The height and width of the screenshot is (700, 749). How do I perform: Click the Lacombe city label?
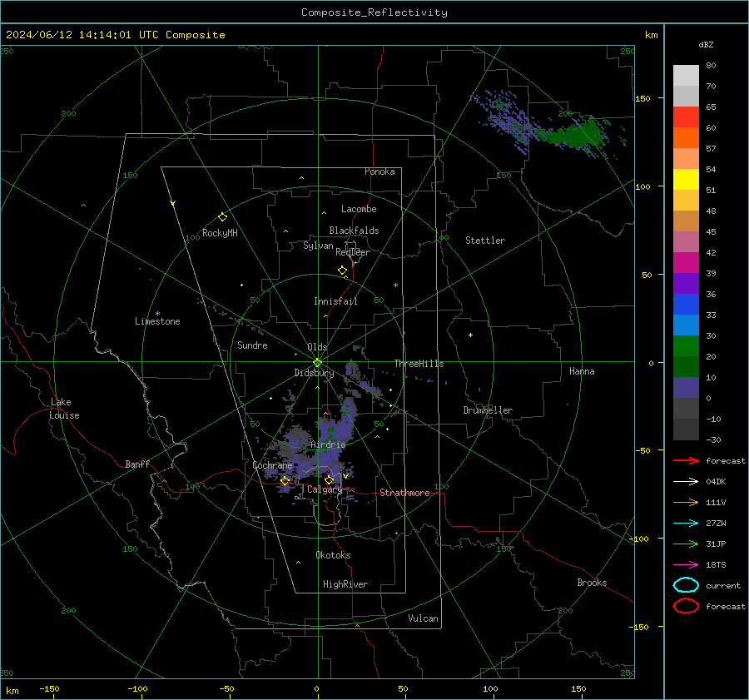click(x=359, y=209)
